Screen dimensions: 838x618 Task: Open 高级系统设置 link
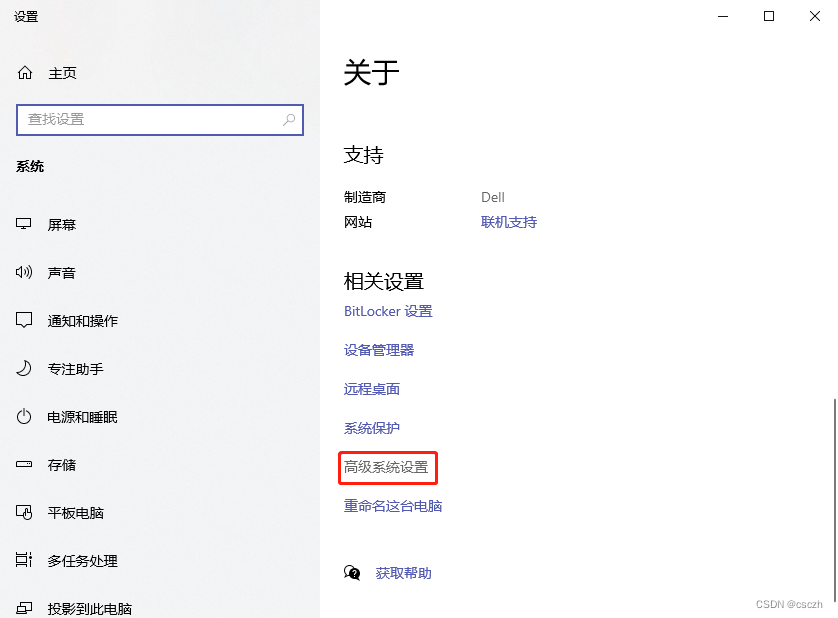pos(386,467)
